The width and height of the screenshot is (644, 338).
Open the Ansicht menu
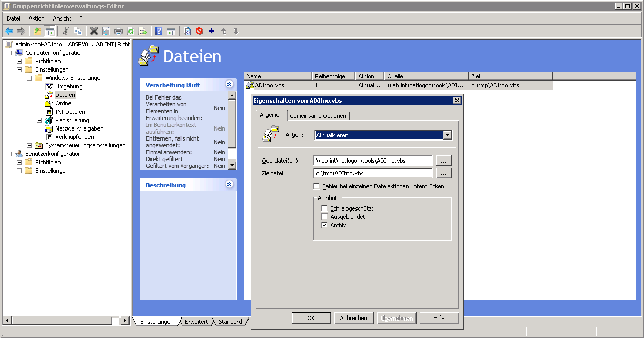(x=62, y=18)
